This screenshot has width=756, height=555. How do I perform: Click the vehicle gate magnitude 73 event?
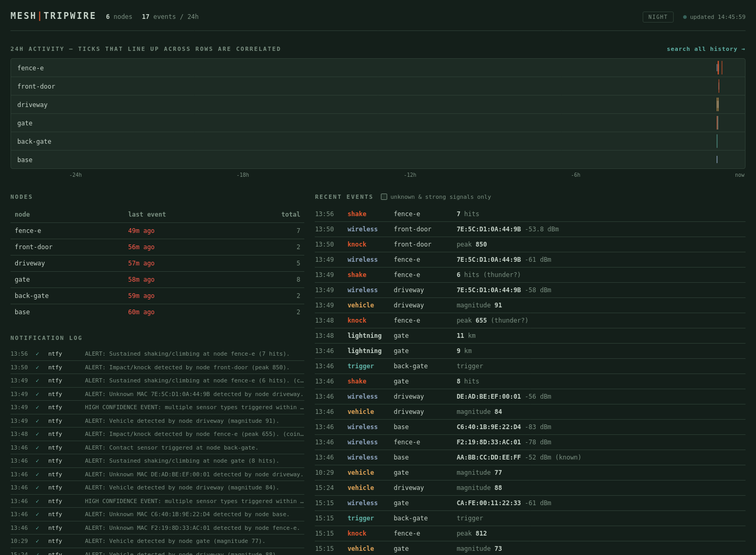coord(530,549)
